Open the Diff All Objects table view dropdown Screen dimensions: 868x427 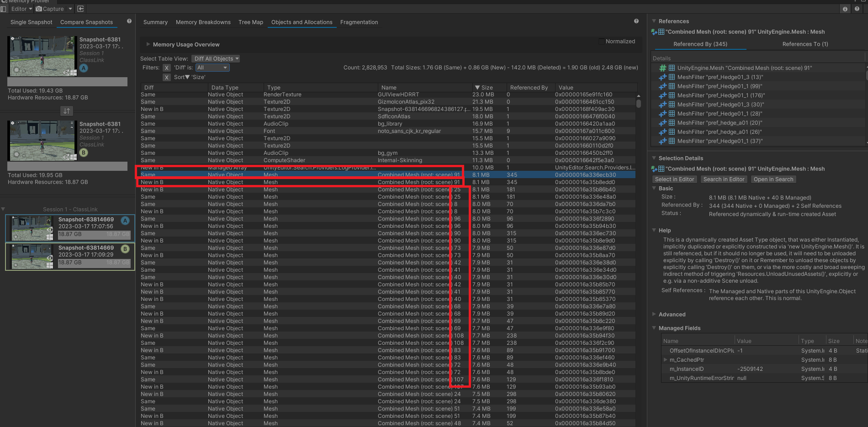[216, 58]
